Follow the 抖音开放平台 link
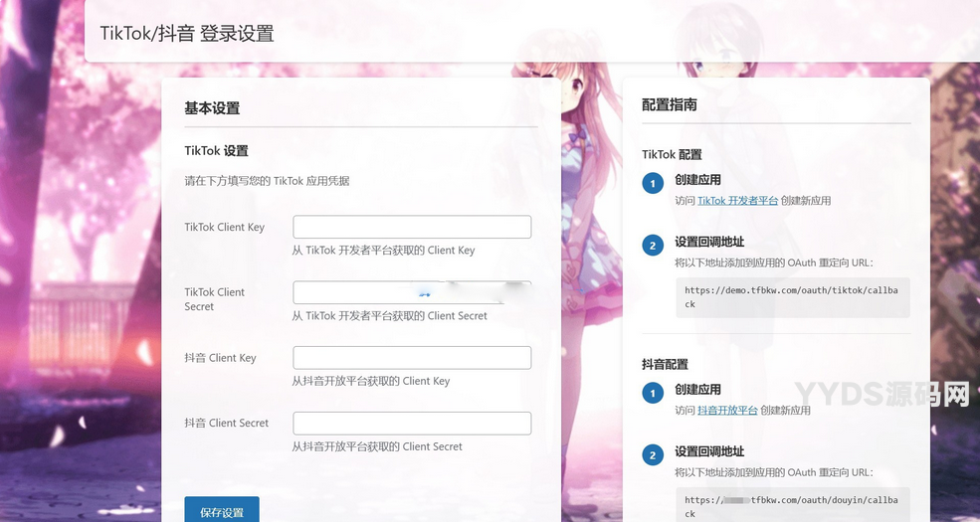This screenshot has height=522, width=980. (727, 411)
